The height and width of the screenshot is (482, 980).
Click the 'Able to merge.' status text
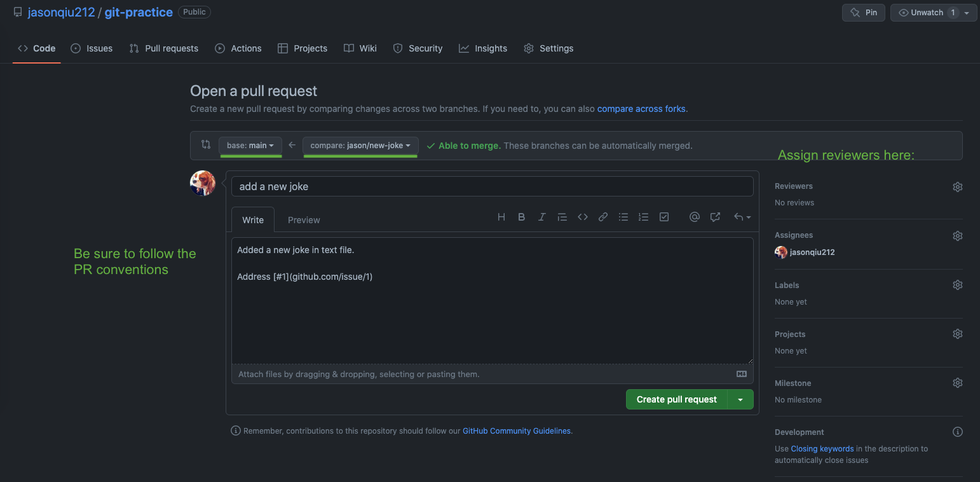tap(470, 146)
